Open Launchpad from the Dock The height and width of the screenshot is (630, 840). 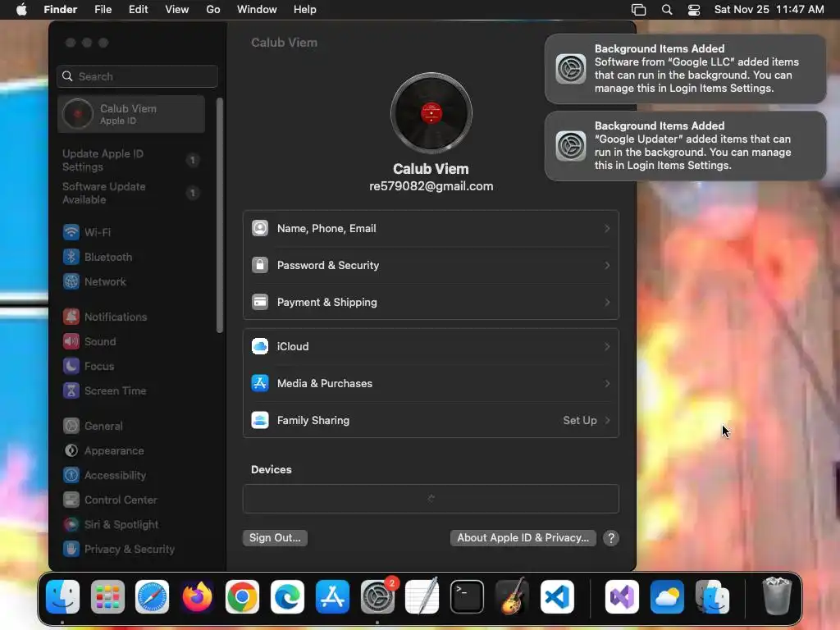pos(107,597)
